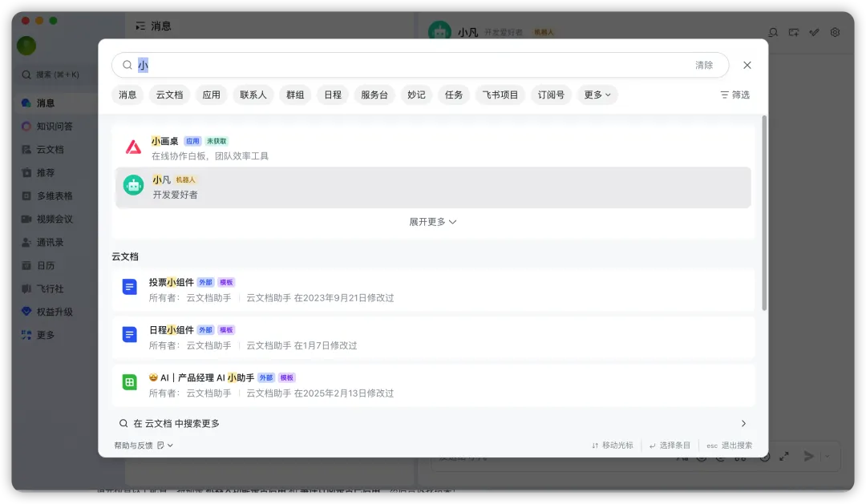Expand the chat input editor to full size
This screenshot has width=866, height=504.
coord(784,457)
